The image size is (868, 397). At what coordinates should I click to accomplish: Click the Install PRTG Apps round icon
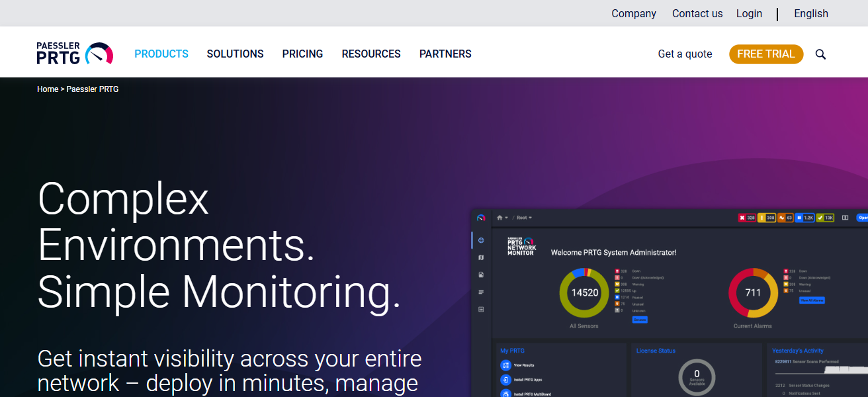click(505, 380)
